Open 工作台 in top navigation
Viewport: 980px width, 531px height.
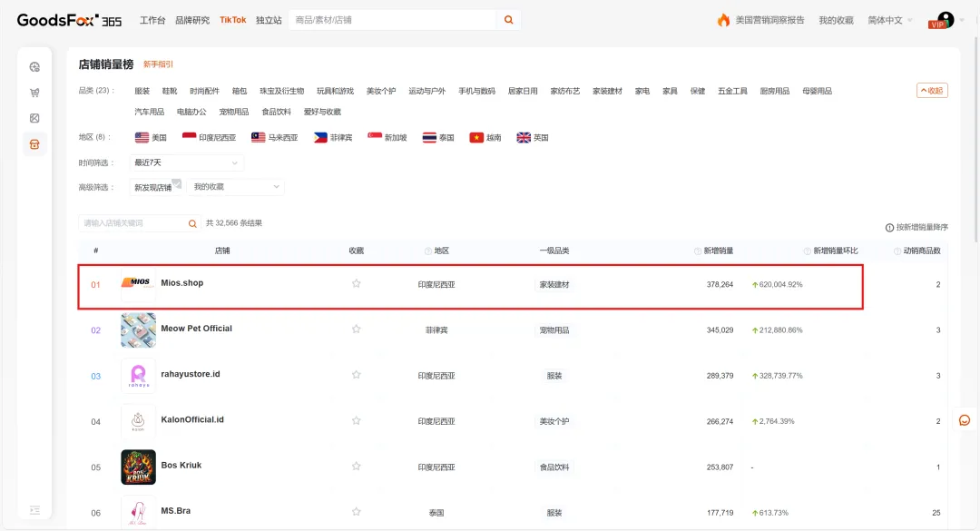pos(152,20)
